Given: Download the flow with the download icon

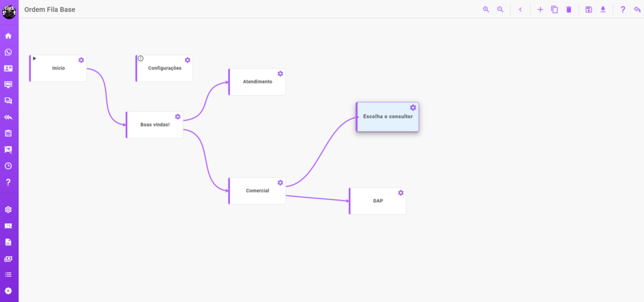Looking at the screenshot, I should 603,9.
